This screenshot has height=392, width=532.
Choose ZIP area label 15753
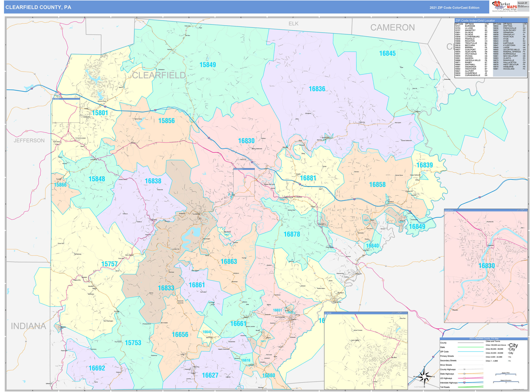[x=133, y=343]
